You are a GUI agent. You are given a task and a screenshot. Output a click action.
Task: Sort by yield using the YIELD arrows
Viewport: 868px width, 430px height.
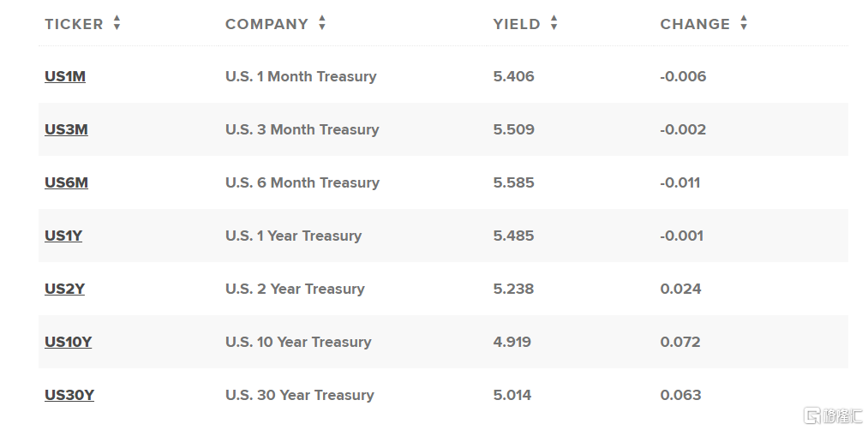pyautogui.click(x=554, y=24)
